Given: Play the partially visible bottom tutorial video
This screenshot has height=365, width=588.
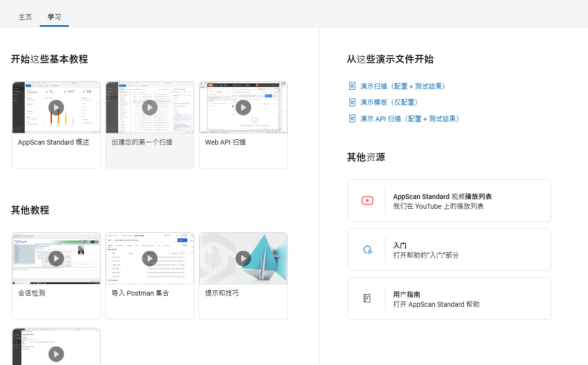Looking at the screenshot, I should point(56,354).
